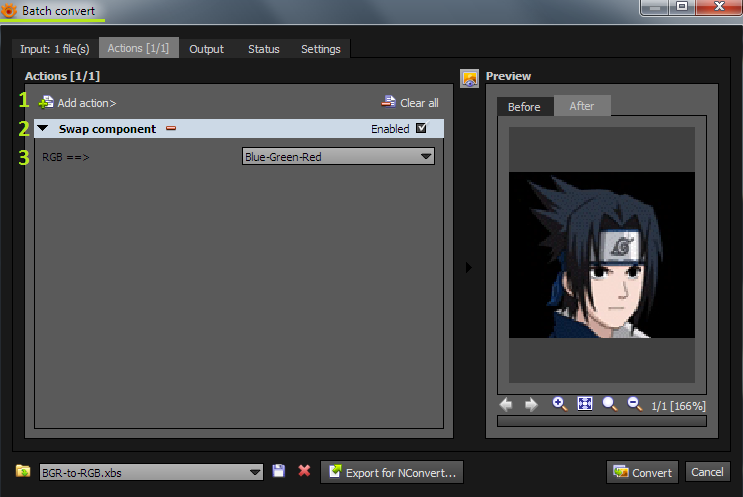Click the Add action icon
The height and width of the screenshot is (497, 743).
tap(46, 102)
